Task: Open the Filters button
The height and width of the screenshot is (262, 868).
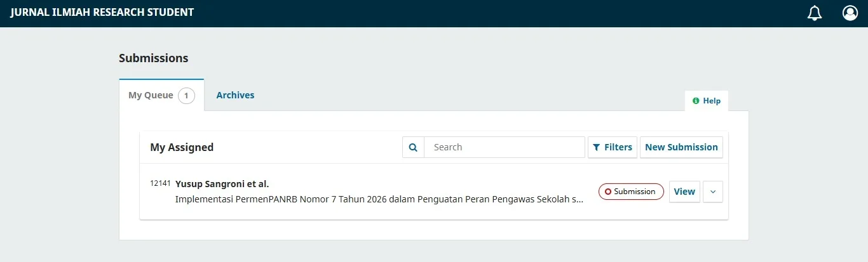Action: pos(613,147)
